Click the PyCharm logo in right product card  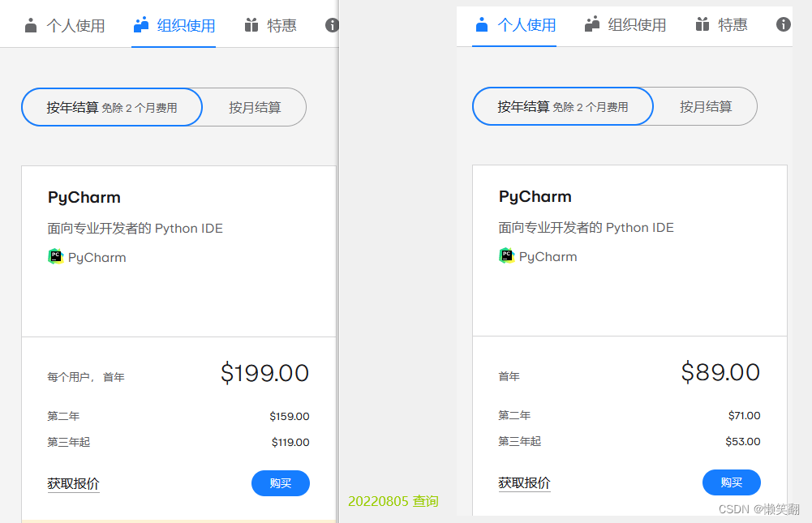pos(506,256)
